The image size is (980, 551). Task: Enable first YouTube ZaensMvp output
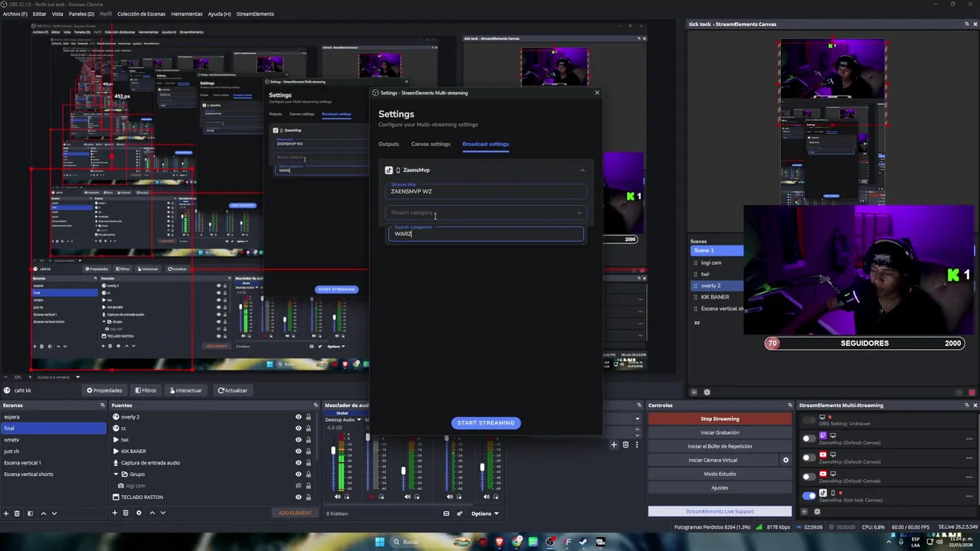coord(808,458)
